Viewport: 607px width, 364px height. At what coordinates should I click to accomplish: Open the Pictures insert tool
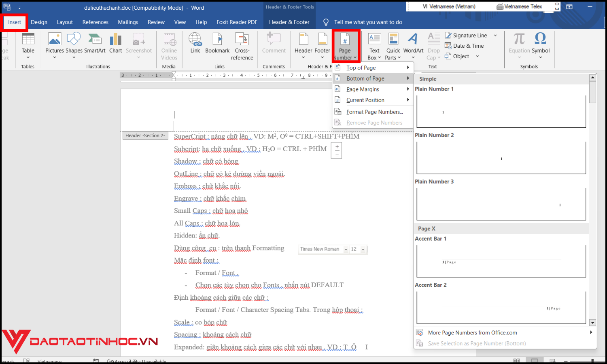pyautogui.click(x=55, y=46)
